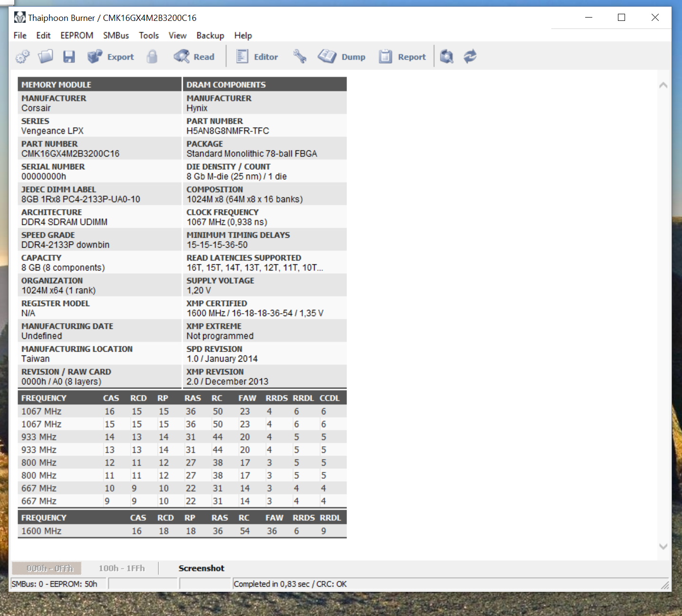Click the Report toolbar button
This screenshot has height=616, width=682.
(402, 57)
